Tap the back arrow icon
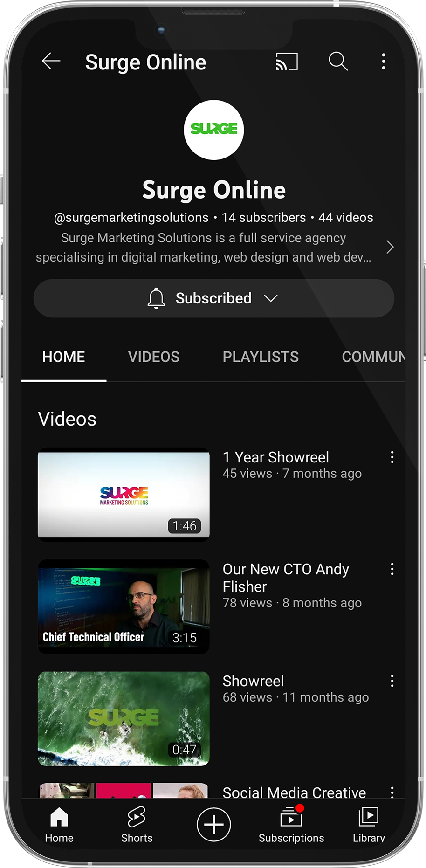This screenshot has height=868, width=426. coord(51,61)
